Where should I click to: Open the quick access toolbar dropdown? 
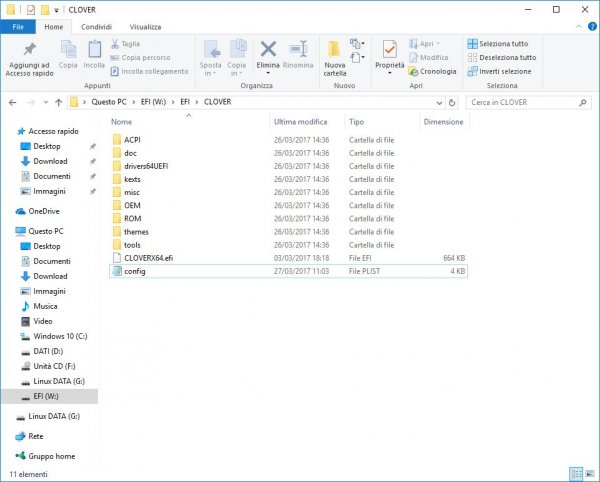pyautogui.click(x=56, y=10)
